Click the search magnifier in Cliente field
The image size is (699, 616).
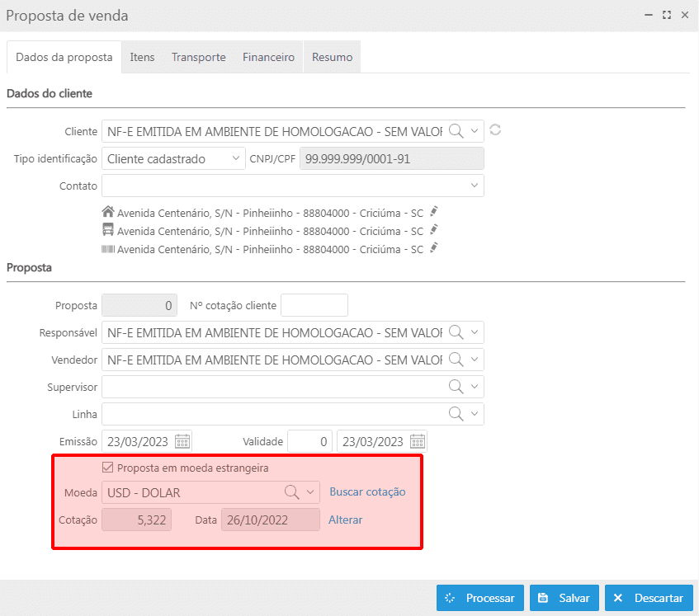point(456,131)
